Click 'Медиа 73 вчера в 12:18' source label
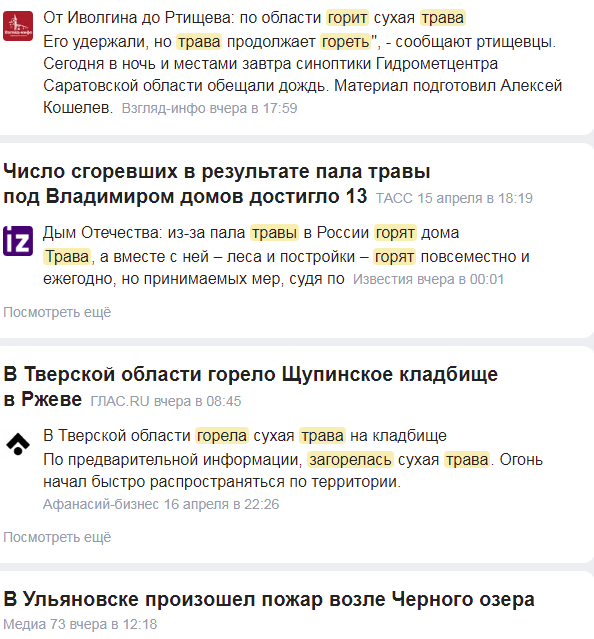This screenshot has height=639, width=594. (x=80, y=624)
